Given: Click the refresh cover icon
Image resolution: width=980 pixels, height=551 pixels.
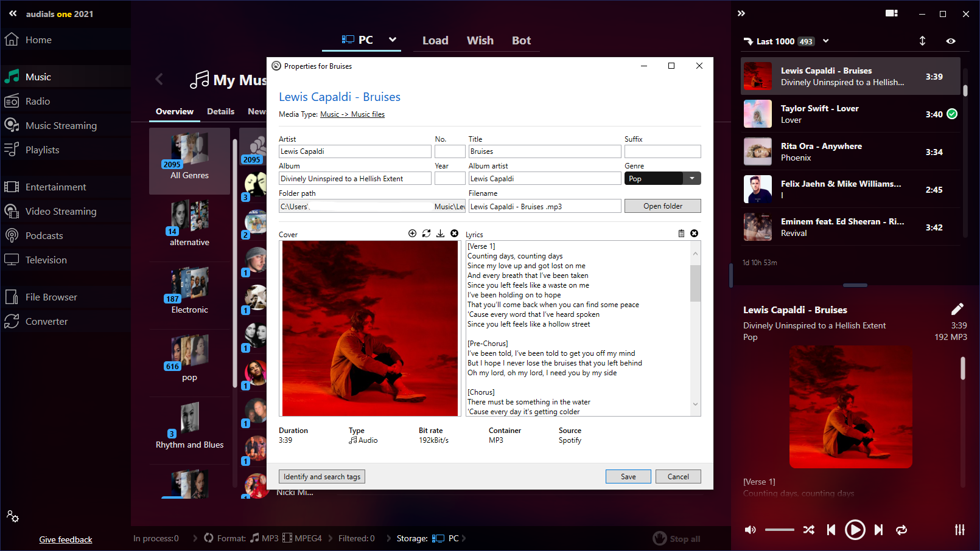Looking at the screenshot, I should (426, 234).
